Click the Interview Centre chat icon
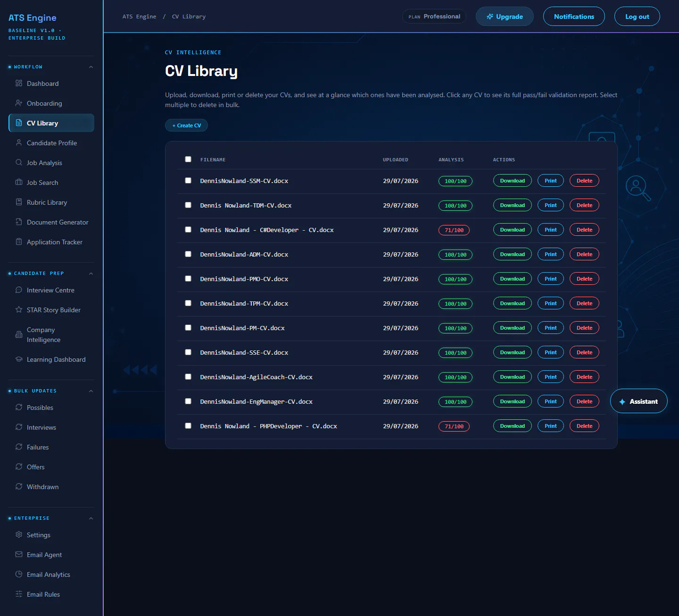Viewport: 679px width, 616px height. coord(19,290)
